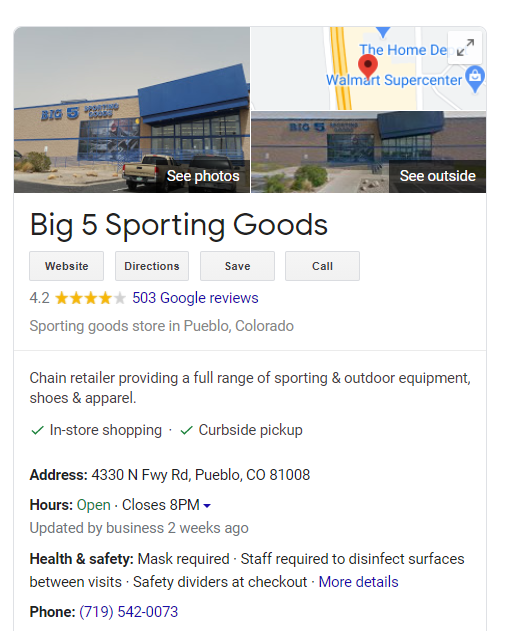Save this place with the Save button
The height and width of the screenshot is (631, 511).
pos(237,266)
